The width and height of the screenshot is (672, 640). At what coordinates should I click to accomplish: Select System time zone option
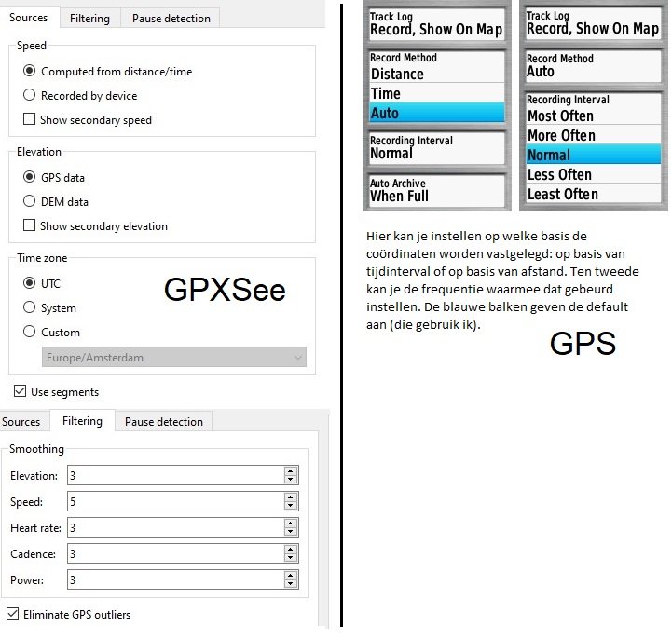point(30,307)
